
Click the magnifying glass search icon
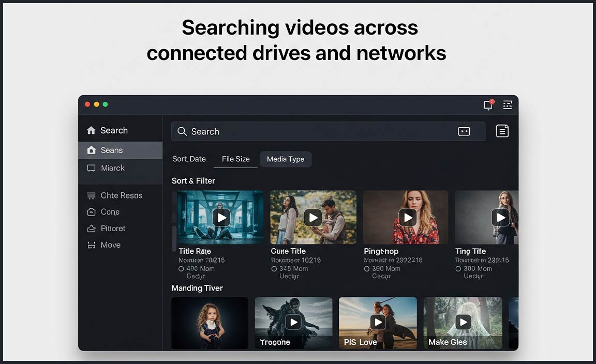[x=182, y=131]
